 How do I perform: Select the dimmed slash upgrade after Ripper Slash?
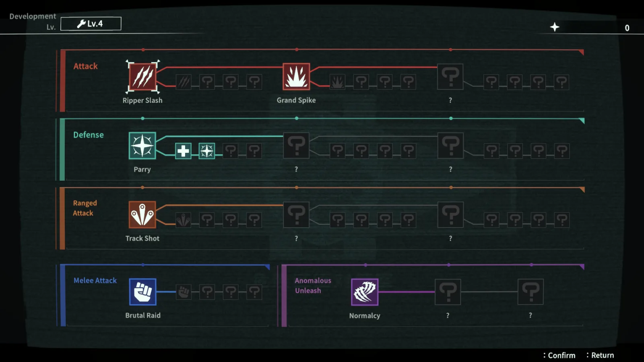(184, 82)
